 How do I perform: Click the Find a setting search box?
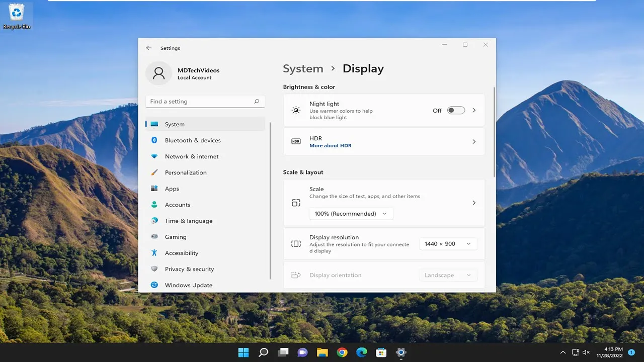pyautogui.click(x=205, y=102)
